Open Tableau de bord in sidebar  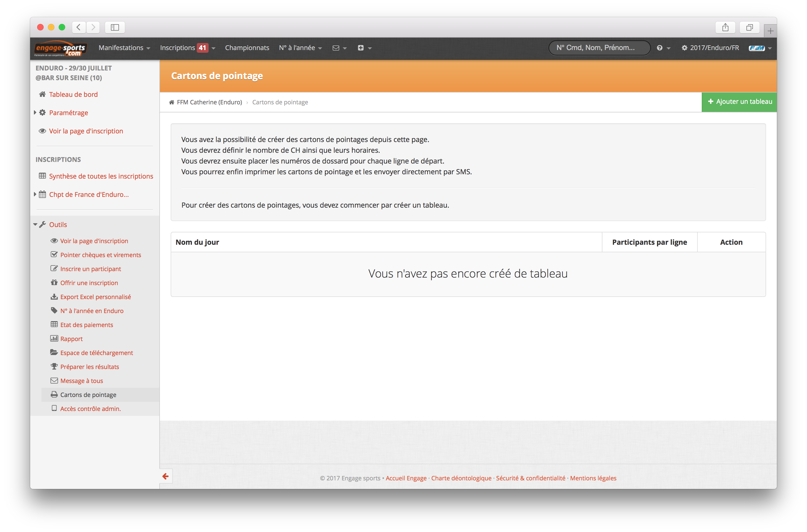(73, 94)
